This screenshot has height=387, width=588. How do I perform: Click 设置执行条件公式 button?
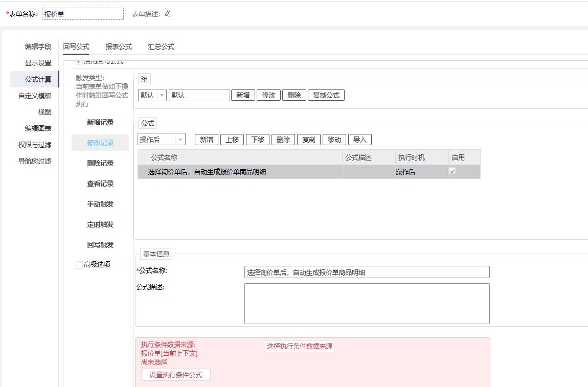click(175, 375)
